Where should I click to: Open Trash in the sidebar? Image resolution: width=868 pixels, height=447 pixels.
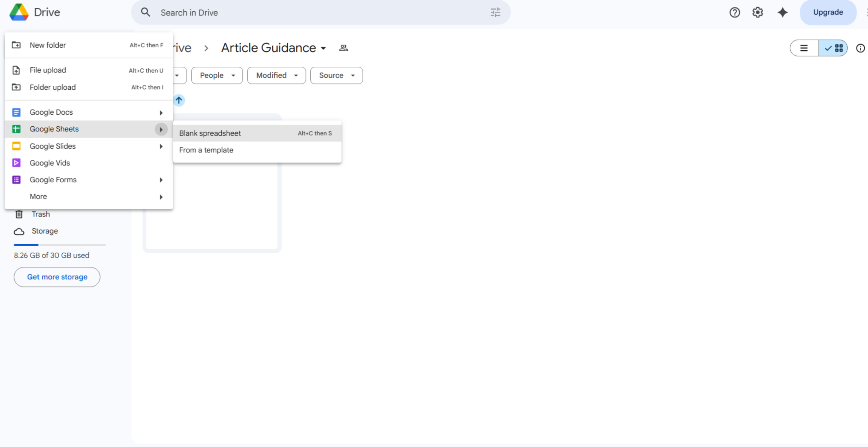[x=41, y=214]
